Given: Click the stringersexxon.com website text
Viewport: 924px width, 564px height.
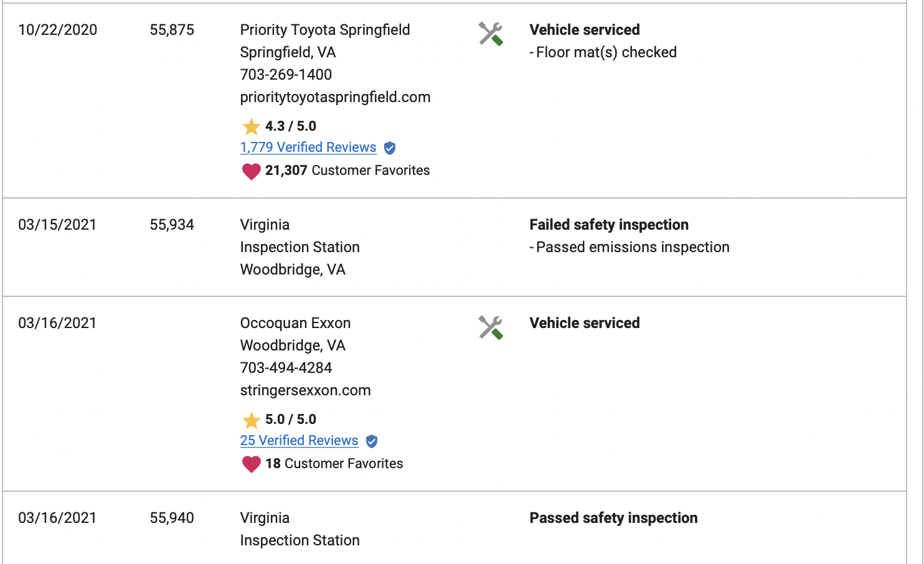Looking at the screenshot, I should coord(305,390).
